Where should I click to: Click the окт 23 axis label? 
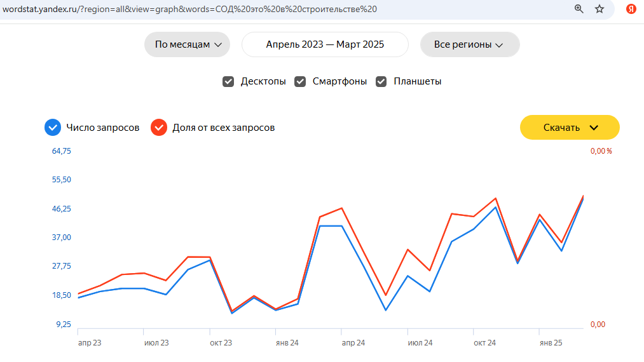click(x=221, y=343)
